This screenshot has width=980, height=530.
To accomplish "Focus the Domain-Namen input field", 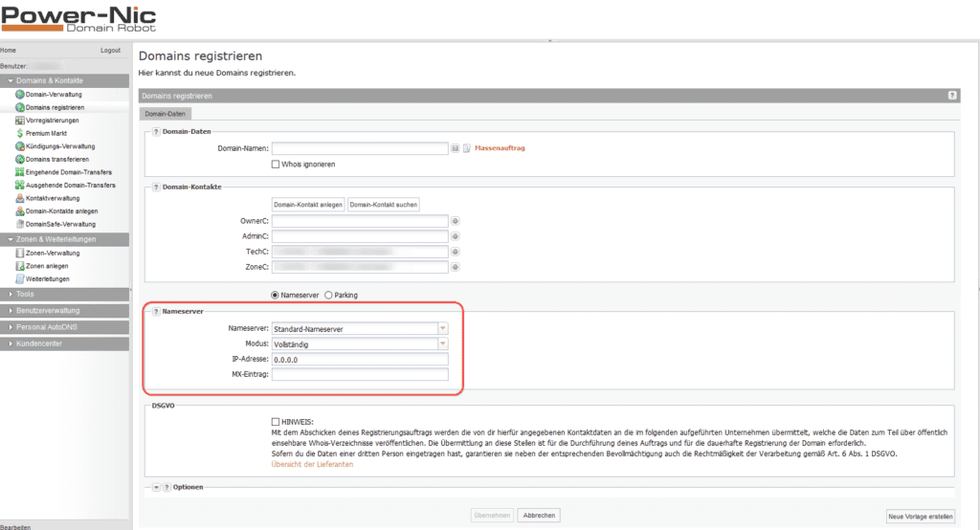I will pyautogui.click(x=360, y=148).
